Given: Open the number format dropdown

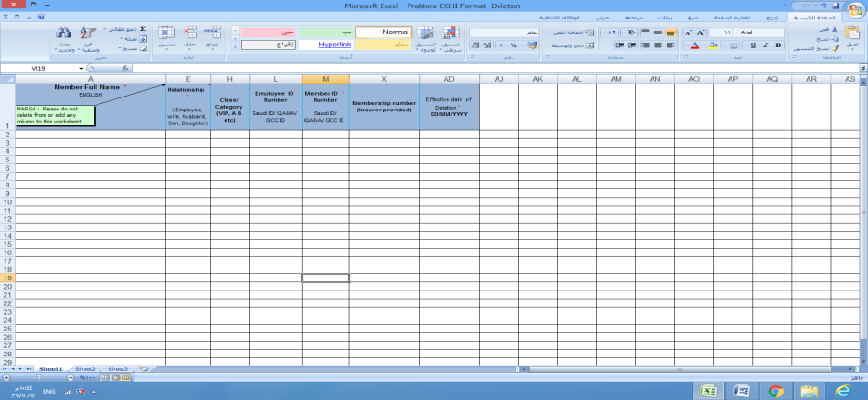Looking at the screenshot, I should click(x=473, y=32).
